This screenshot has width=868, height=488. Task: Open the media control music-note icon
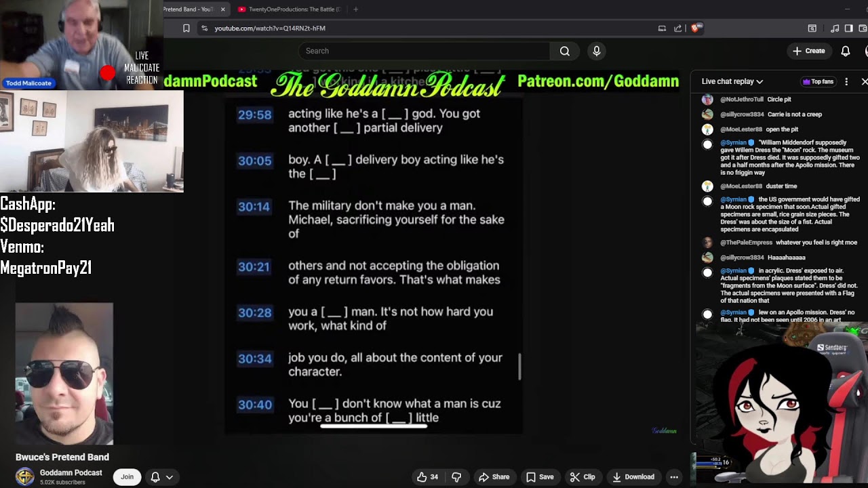coord(835,28)
